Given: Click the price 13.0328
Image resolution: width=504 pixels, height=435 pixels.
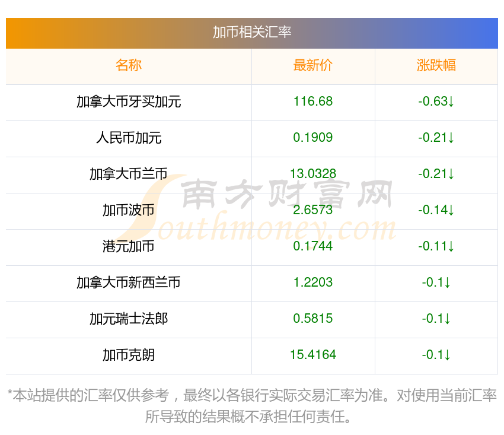Looking at the screenshot, I should [x=312, y=174].
